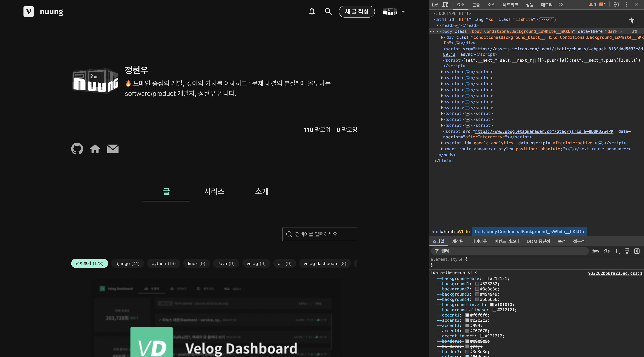Click the 새 글 작성 button

[357, 12]
